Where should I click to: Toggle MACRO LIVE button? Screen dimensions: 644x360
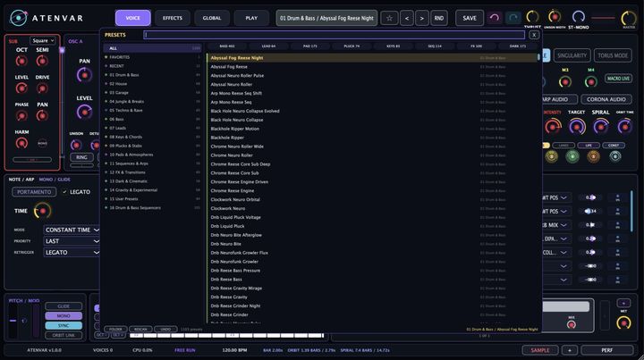tap(618, 79)
